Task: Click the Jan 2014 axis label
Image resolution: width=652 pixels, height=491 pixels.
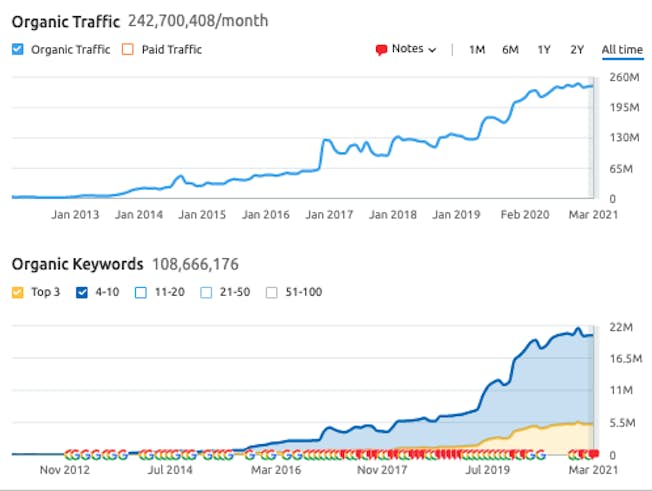Action: pos(139,215)
